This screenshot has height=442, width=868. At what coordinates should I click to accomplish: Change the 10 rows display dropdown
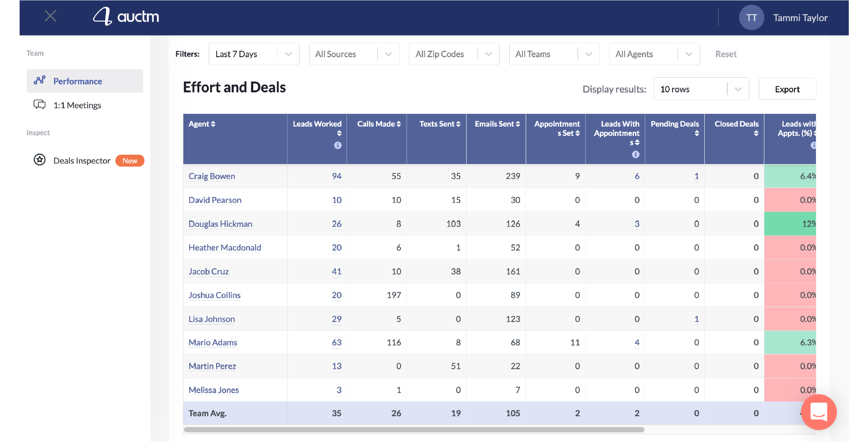pos(701,89)
